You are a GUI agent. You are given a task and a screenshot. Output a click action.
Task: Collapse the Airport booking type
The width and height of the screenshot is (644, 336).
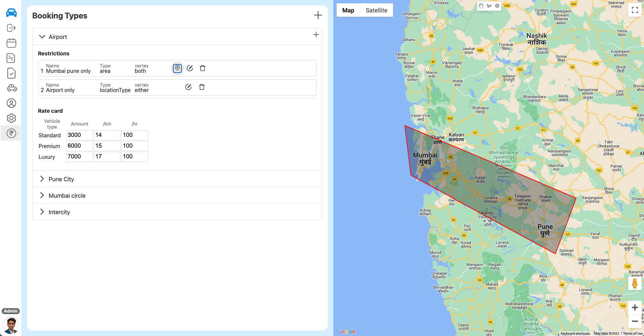[42, 37]
